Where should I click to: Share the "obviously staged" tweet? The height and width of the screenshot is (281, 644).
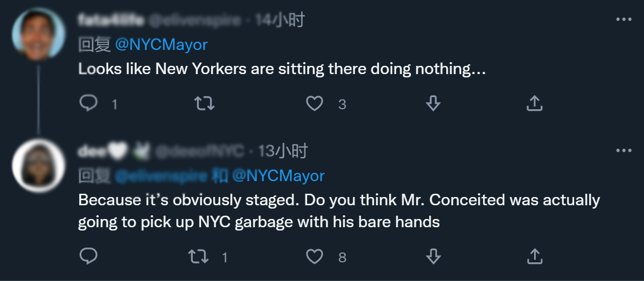coord(535,256)
